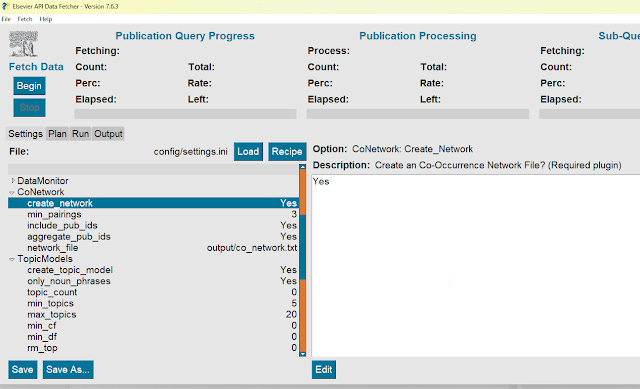Click the Sub-Query progress bar
This screenshot has width=640, height=389.
click(x=589, y=114)
